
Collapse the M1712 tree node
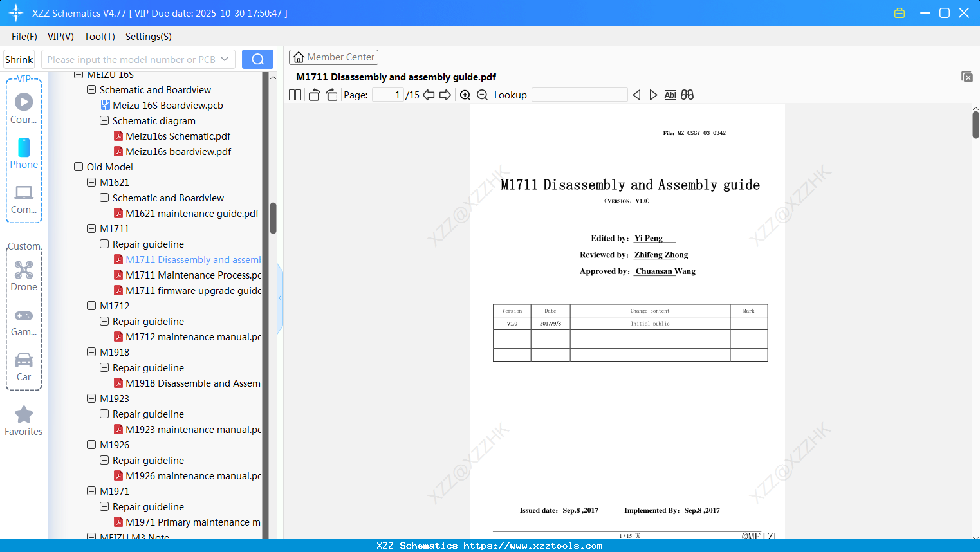pos(91,306)
